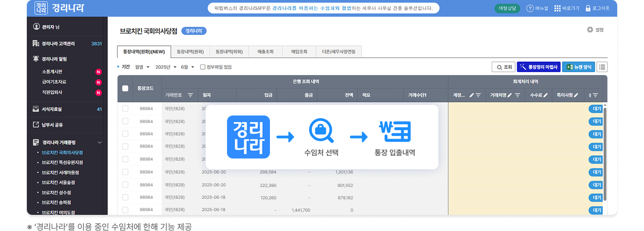Viewport: 644px width, 231px height.
Task: Select 브로치킨 서래마을점 in the sidebar
Action: coord(60,173)
